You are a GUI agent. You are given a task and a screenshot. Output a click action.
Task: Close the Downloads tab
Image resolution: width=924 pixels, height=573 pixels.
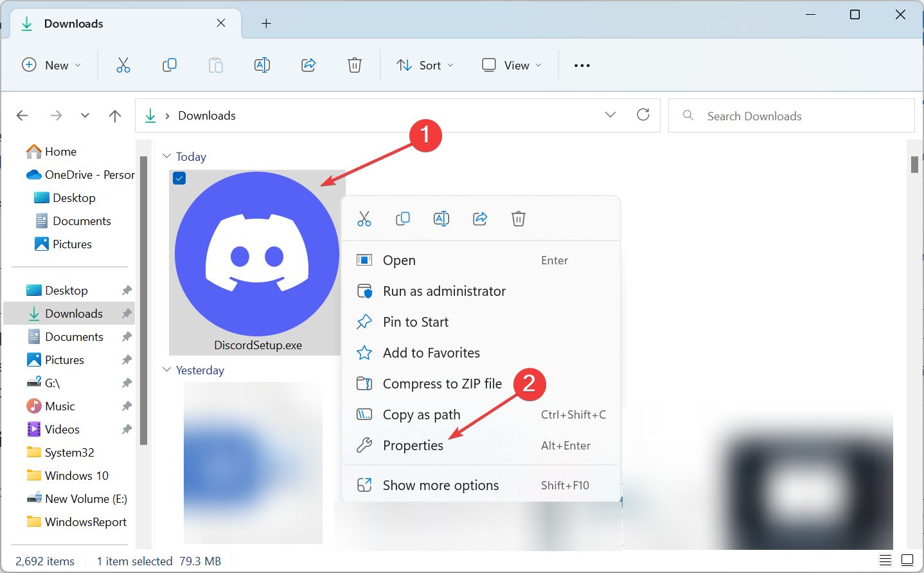(x=221, y=23)
